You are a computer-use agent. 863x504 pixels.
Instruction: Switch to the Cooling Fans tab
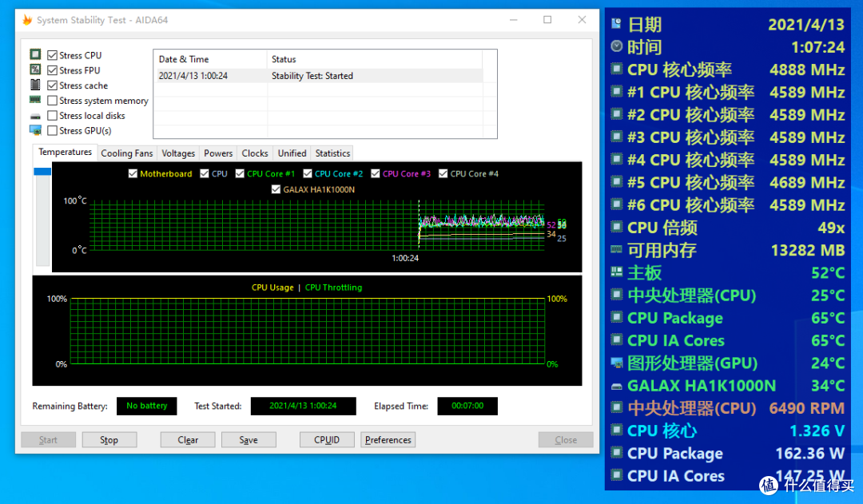click(x=126, y=153)
